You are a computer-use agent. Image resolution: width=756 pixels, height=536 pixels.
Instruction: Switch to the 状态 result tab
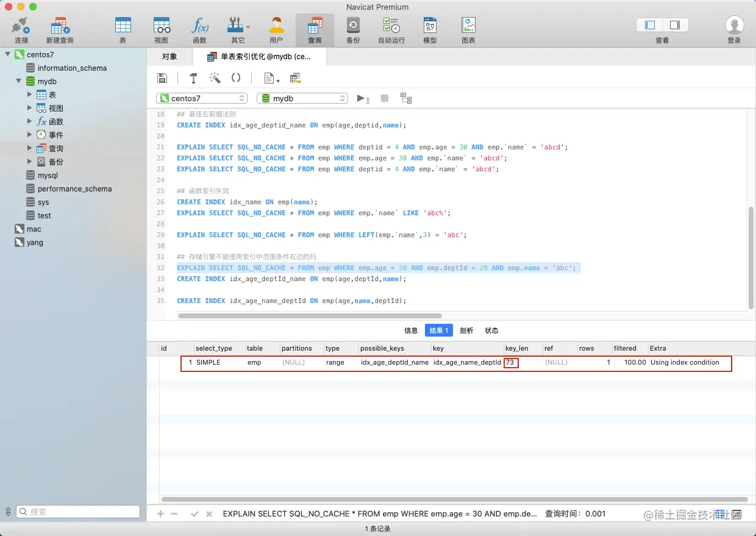pos(491,331)
